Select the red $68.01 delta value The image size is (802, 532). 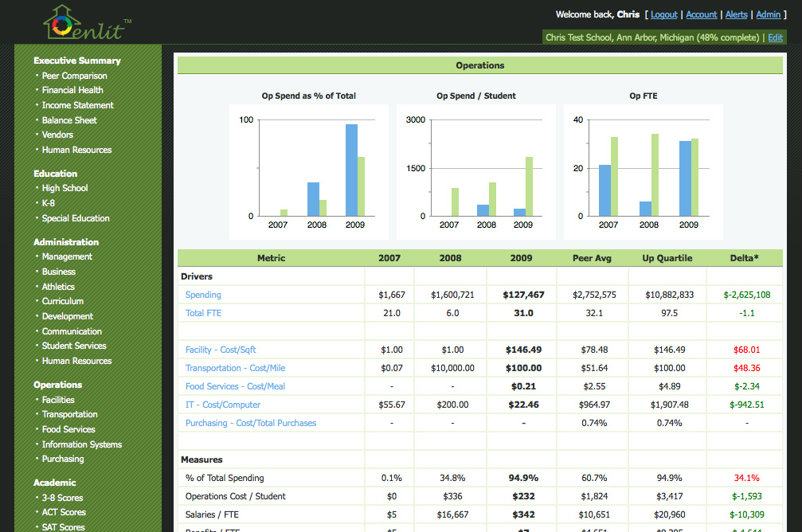click(747, 350)
